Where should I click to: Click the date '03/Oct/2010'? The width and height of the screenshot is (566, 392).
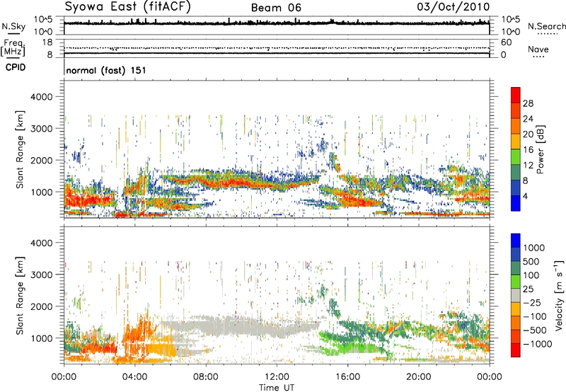454,7
